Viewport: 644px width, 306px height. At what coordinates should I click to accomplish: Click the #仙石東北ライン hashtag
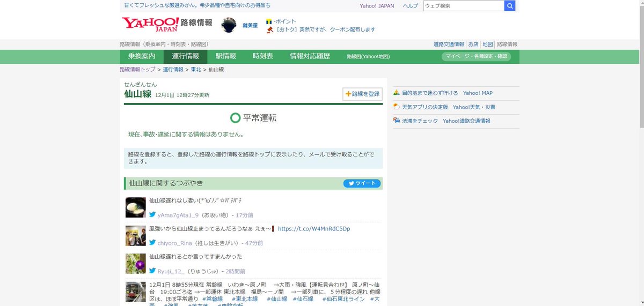(343, 299)
